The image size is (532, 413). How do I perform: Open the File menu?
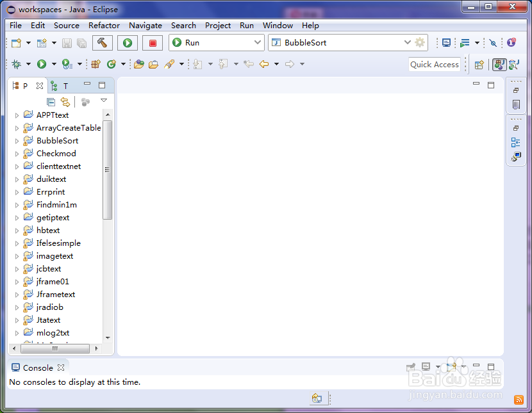[x=15, y=26]
